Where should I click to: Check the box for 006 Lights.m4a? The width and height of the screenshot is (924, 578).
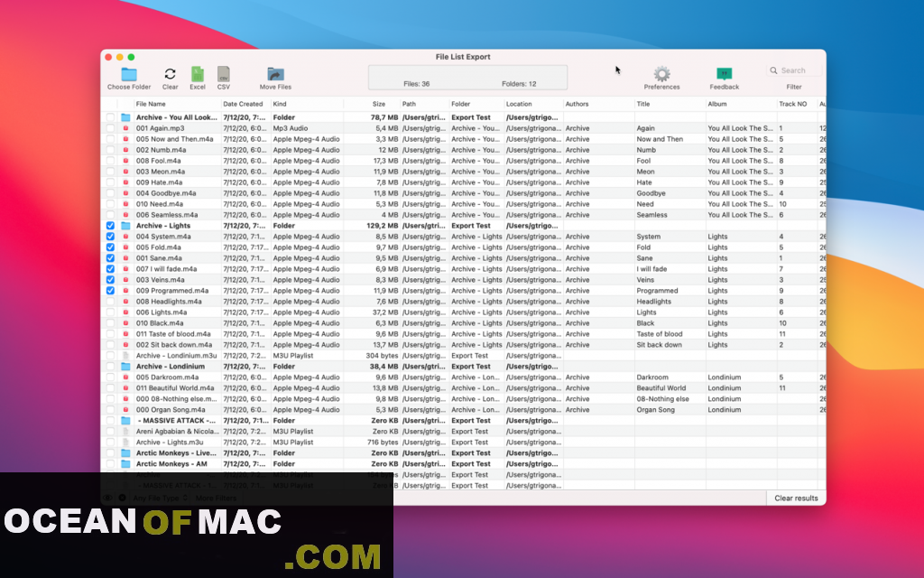[110, 312]
